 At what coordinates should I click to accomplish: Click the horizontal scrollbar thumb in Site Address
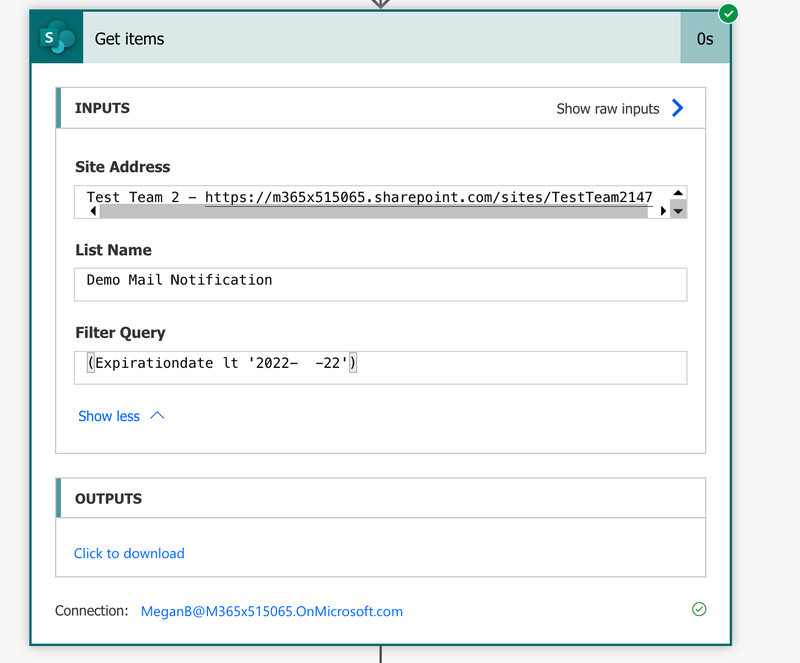(x=373, y=211)
